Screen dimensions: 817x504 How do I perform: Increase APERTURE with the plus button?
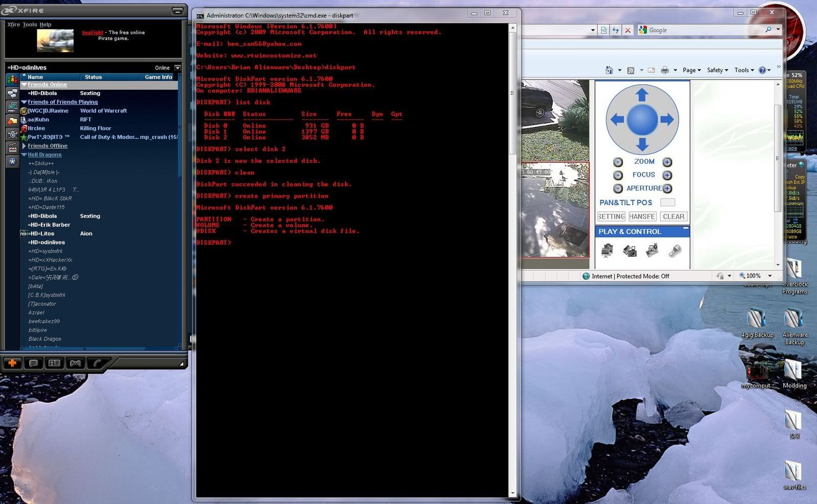(667, 188)
